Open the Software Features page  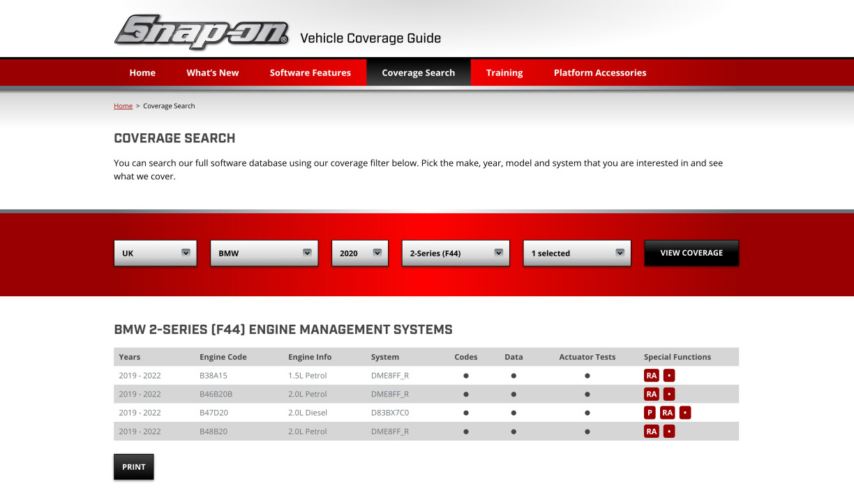(x=310, y=72)
